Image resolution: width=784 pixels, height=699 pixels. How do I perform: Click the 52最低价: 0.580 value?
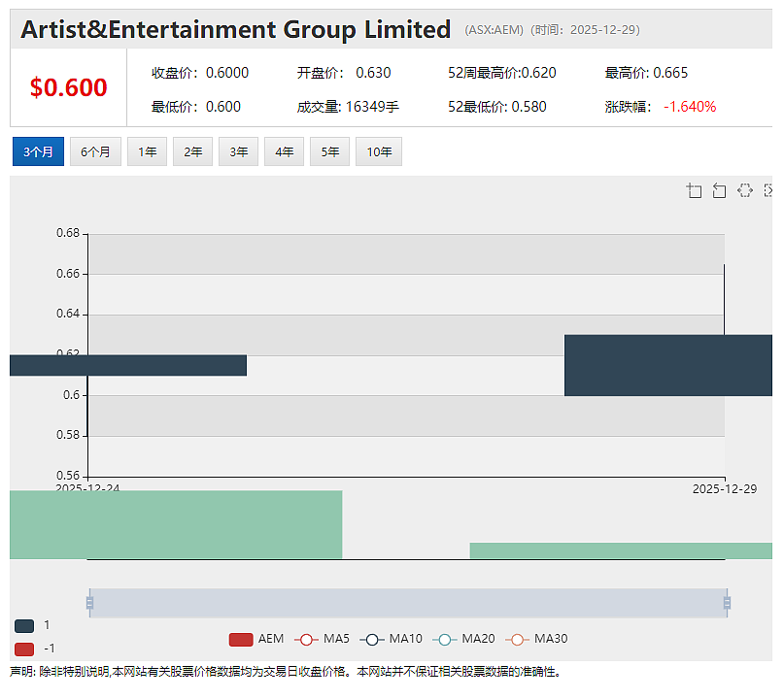pyautogui.click(x=497, y=107)
